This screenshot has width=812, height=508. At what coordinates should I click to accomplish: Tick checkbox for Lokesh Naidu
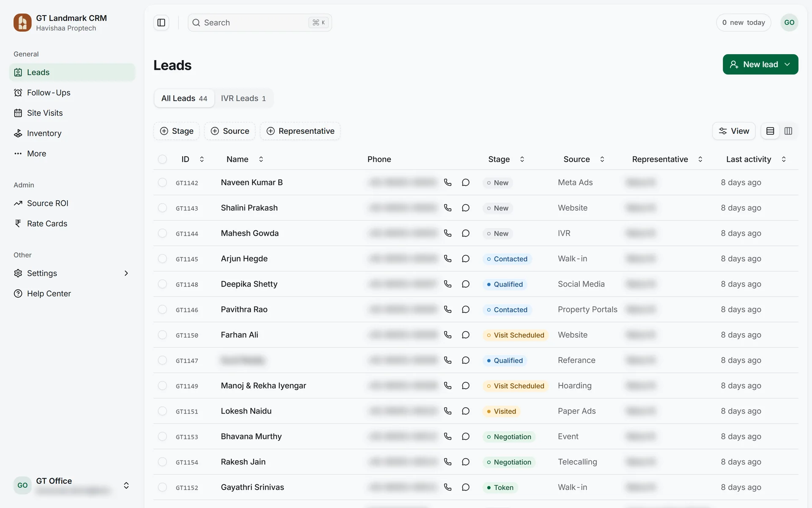point(162,411)
